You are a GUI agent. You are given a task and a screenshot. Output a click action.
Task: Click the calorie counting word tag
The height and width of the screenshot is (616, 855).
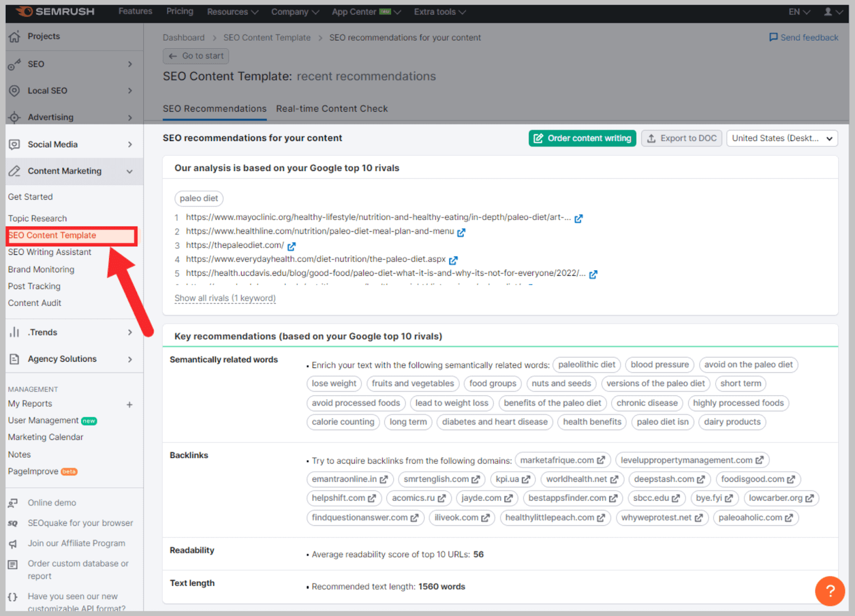tap(343, 422)
